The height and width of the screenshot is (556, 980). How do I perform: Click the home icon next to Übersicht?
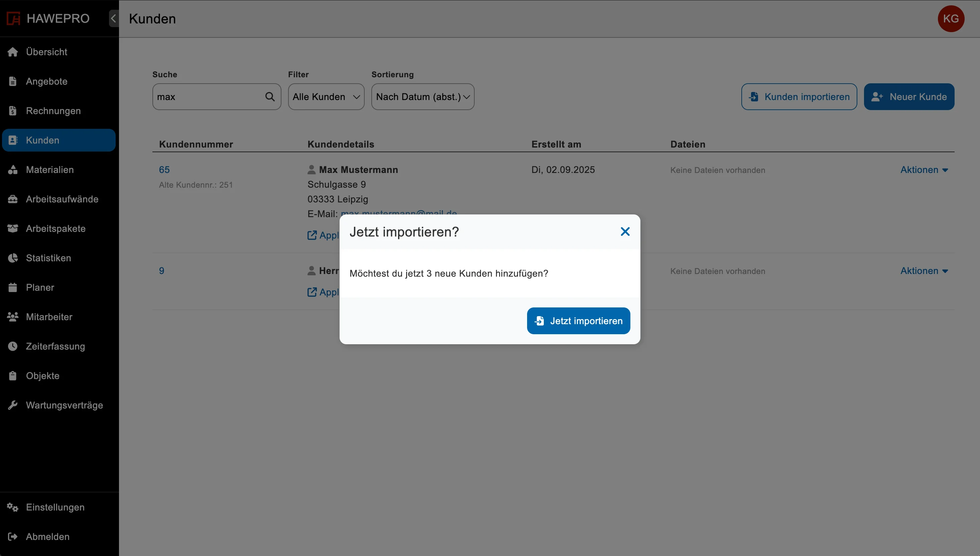(x=13, y=52)
